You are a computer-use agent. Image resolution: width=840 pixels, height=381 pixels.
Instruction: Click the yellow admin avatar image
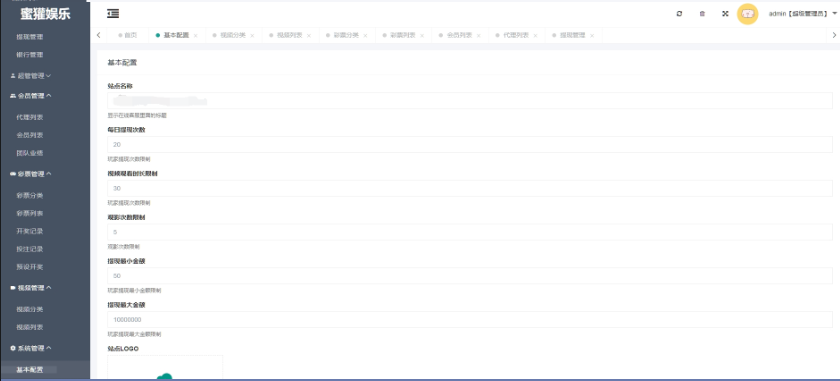point(747,14)
